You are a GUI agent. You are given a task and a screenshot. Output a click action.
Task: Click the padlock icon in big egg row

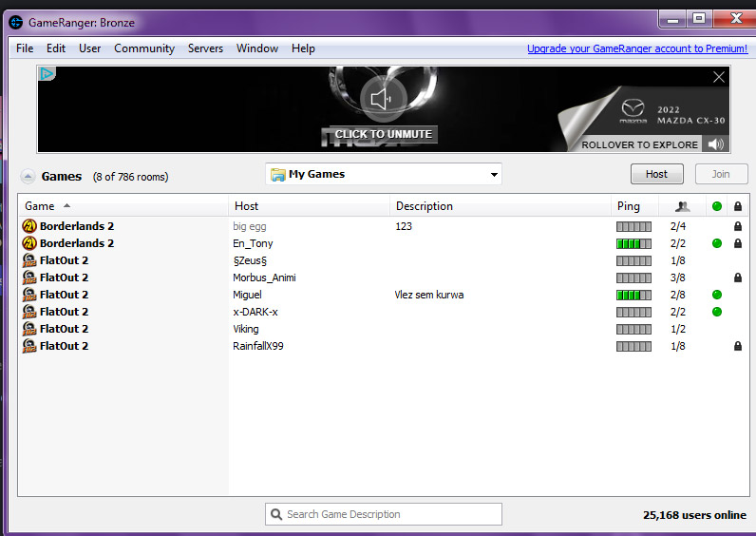[x=738, y=226]
